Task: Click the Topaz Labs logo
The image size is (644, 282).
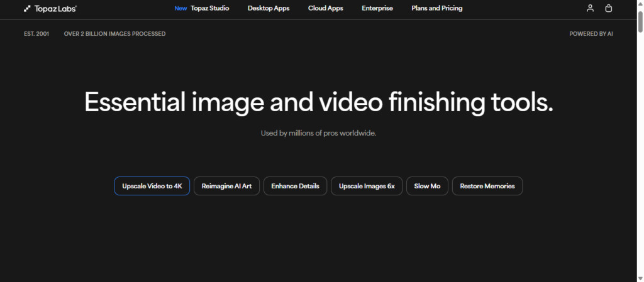Action: 50,9
